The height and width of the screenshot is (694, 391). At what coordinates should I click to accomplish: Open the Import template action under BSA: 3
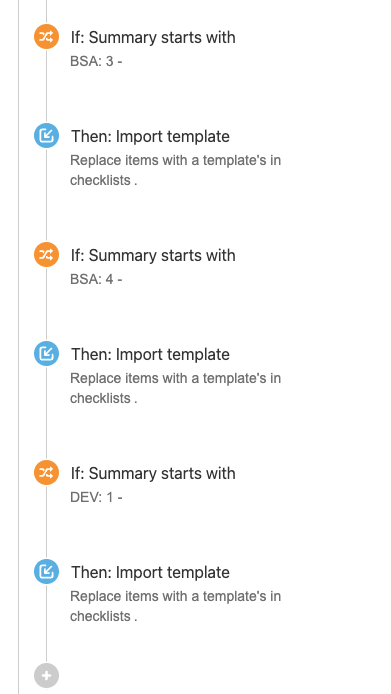[x=151, y=136]
